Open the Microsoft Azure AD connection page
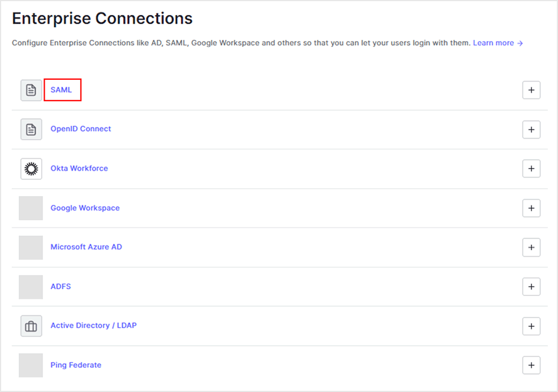This screenshot has height=392, width=558. pos(86,247)
